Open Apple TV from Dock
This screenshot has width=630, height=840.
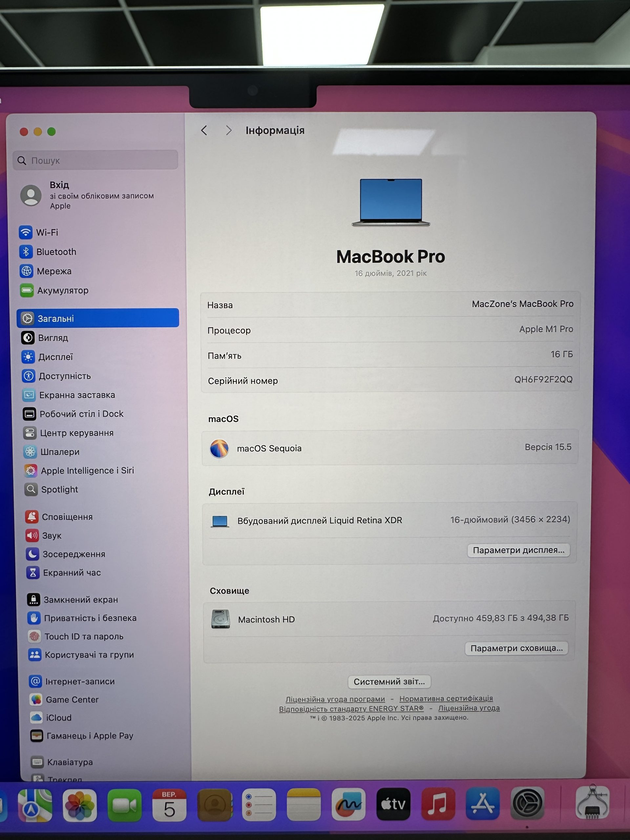click(x=393, y=804)
